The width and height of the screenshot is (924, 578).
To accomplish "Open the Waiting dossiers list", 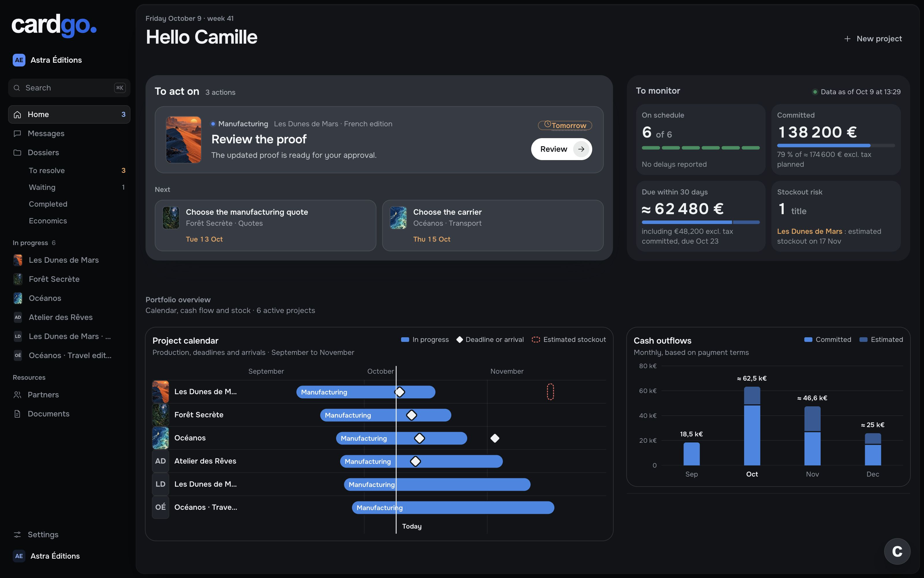I will [69, 187].
